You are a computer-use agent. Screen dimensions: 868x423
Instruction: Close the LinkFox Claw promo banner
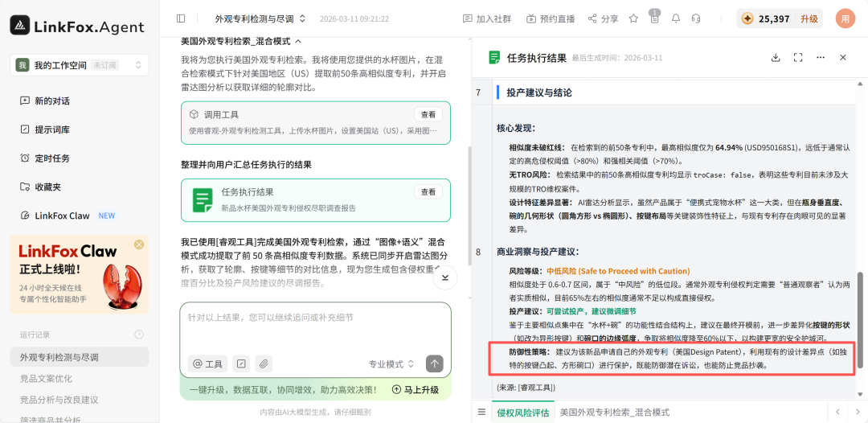tap(139, 244)
